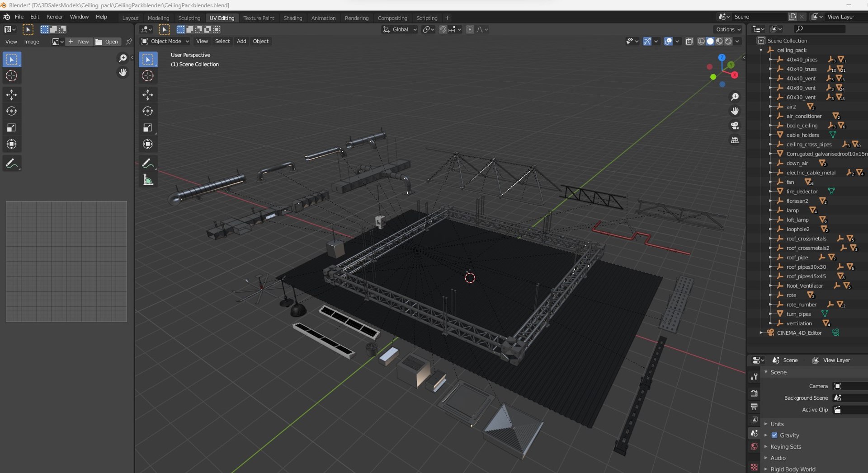Image resolution: width=868 pixels, height=473 pixels.
Task: Toggle the Gravity checkbox
Action: coord(774,436)
